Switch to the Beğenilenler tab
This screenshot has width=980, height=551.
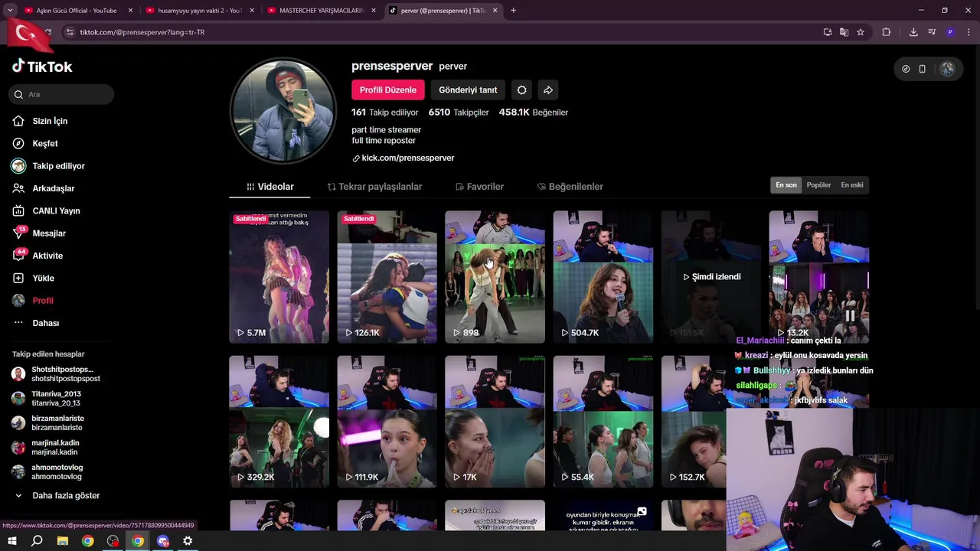point(570,187)
